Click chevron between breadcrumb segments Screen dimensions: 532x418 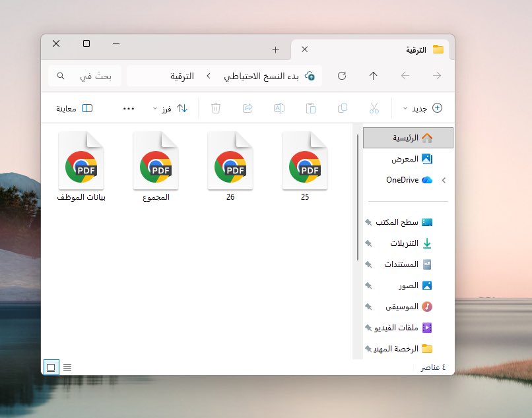point(209,76)
